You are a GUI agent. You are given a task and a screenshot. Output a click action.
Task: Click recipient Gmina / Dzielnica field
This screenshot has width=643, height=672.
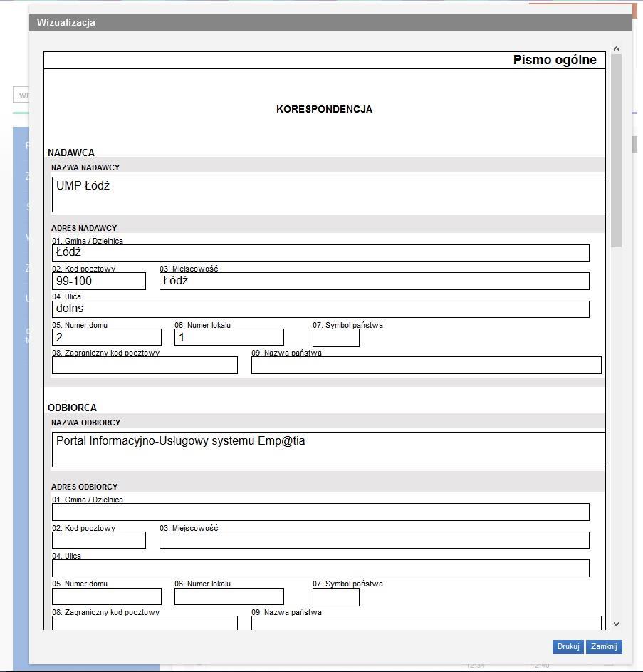(x=320, y=512)
